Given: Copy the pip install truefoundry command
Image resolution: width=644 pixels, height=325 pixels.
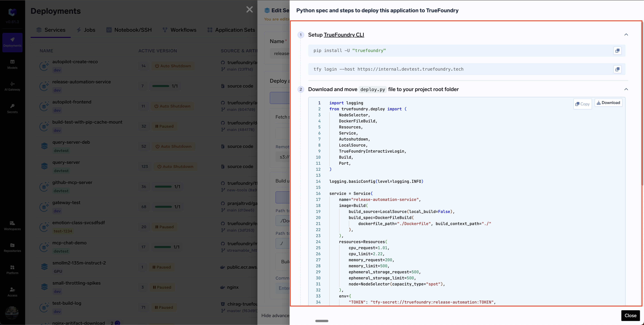Looking at the screenshot, I should click(x=617, y=50).
